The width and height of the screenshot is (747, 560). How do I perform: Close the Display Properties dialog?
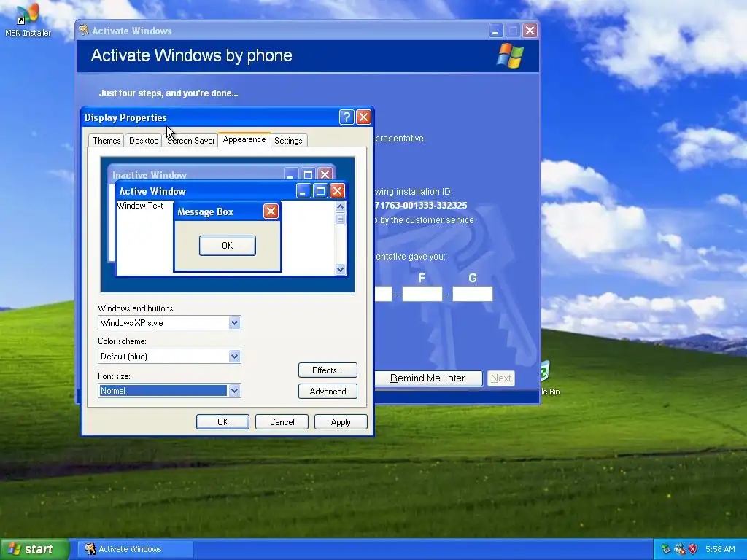coord(363,117)
